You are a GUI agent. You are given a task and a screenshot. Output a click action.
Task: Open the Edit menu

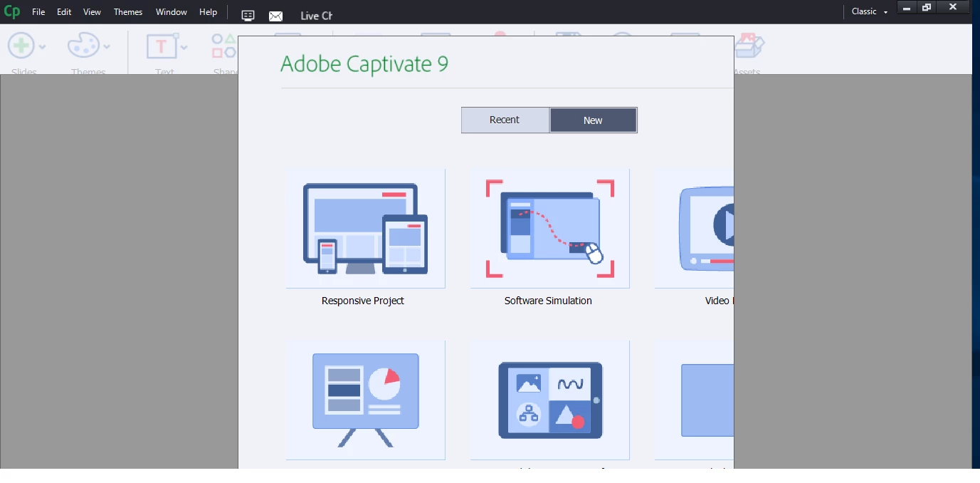click(64, 12)
